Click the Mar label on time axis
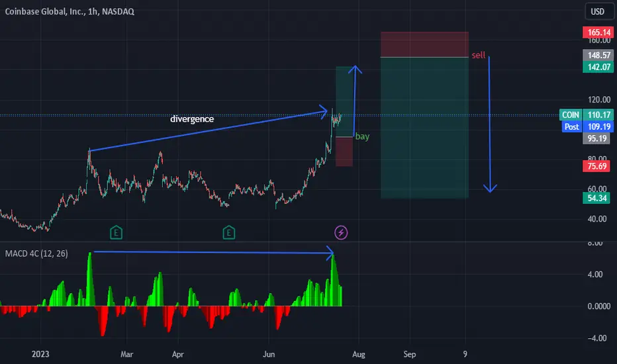The width and height of the screenshot is (617, 364). click(x=126, y=354)
